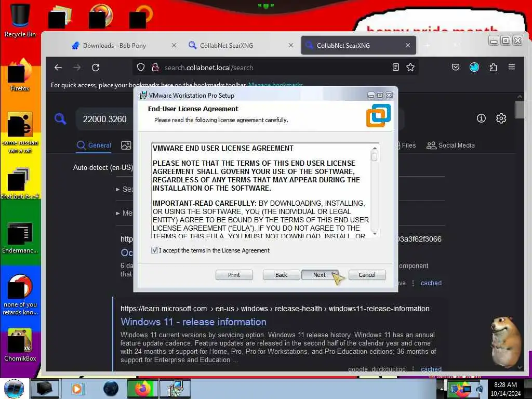Open SearXNG preferences gear icon

(501, 118)
